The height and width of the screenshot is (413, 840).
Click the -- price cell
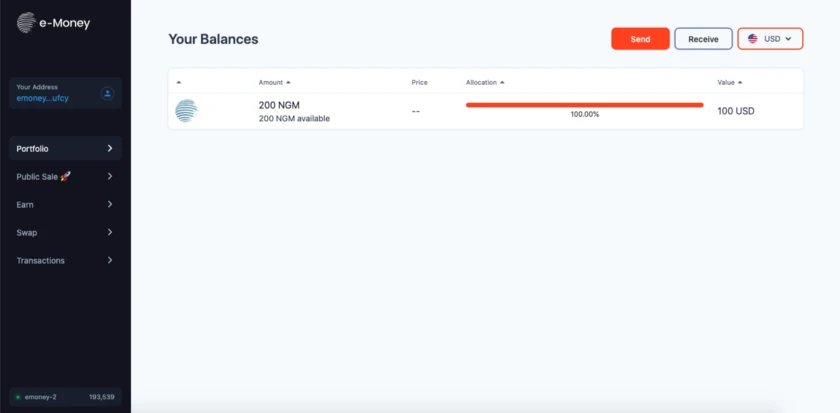(416, 111)
